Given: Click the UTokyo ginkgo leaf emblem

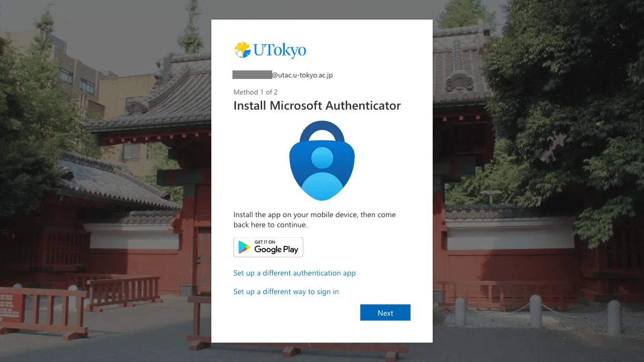Looking at the screenshot, I should (x=243, y=50).
